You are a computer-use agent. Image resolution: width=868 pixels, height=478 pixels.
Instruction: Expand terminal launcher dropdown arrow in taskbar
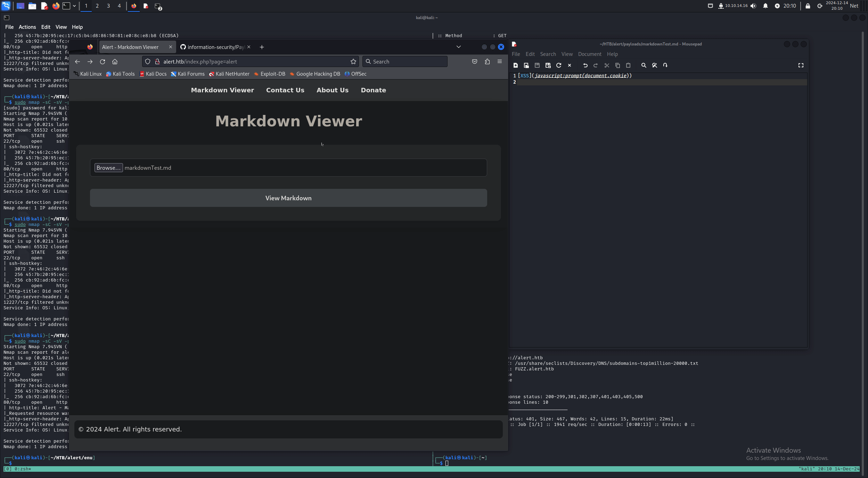(x=74, y=6)
